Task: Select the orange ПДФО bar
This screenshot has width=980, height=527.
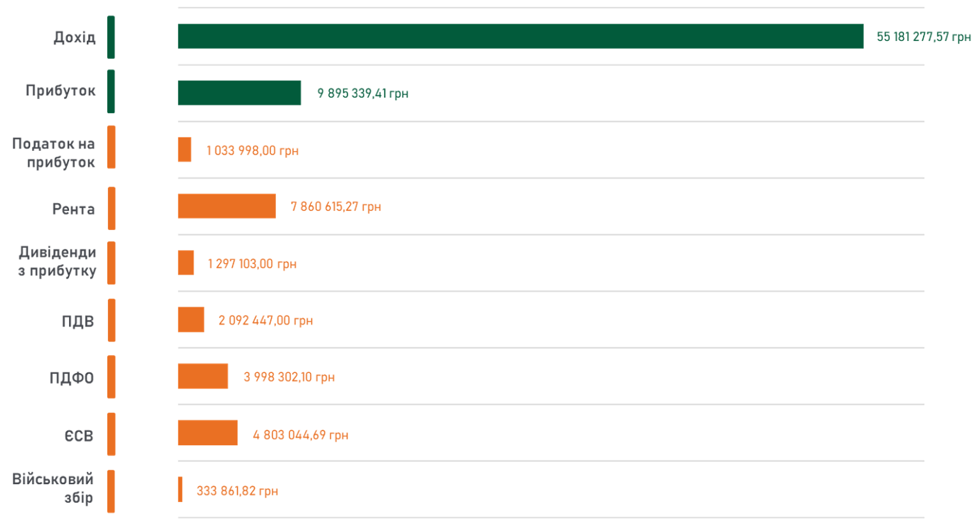Action: tap(203, 376)
